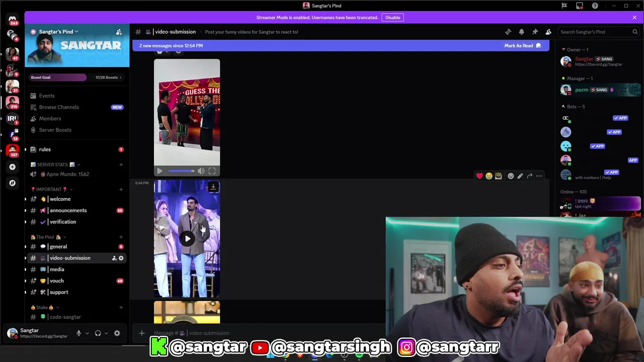Open verification channel
The height and width of the screenshot is (362, 644).
point(76,222)
